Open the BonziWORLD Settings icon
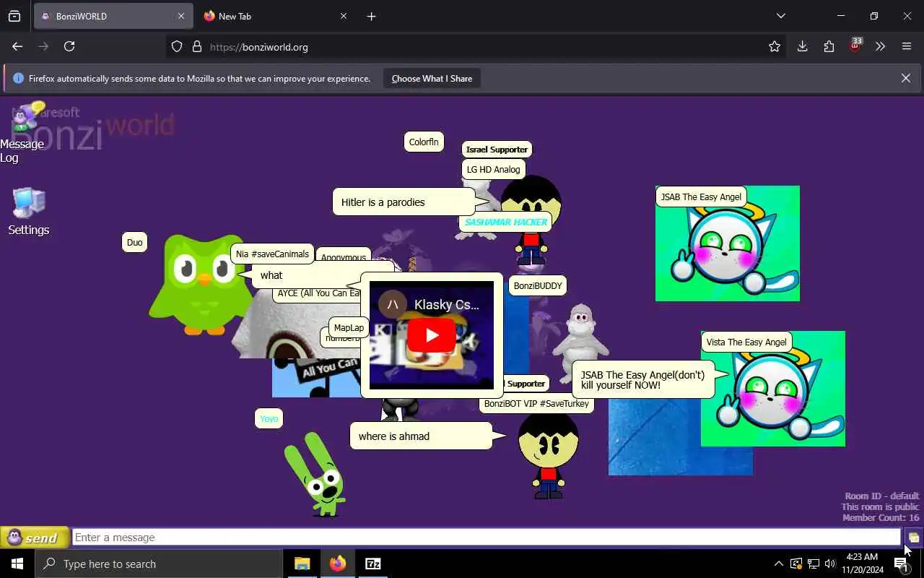The image size is (924, 578). tap(29, 212)
